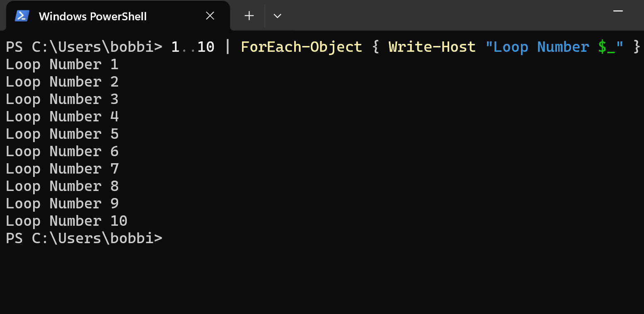Click the opening curly brace in the script block

pos(375,46)
